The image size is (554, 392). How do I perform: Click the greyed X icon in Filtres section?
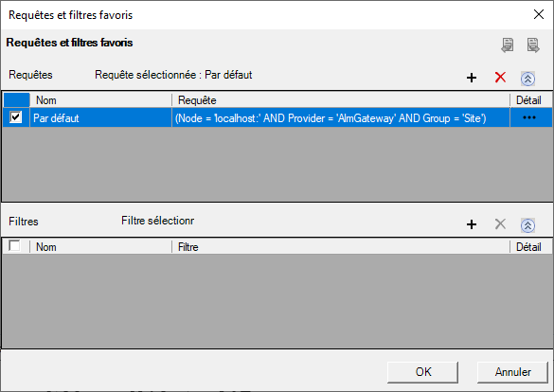pyautogui.click(x=500, y=223)
